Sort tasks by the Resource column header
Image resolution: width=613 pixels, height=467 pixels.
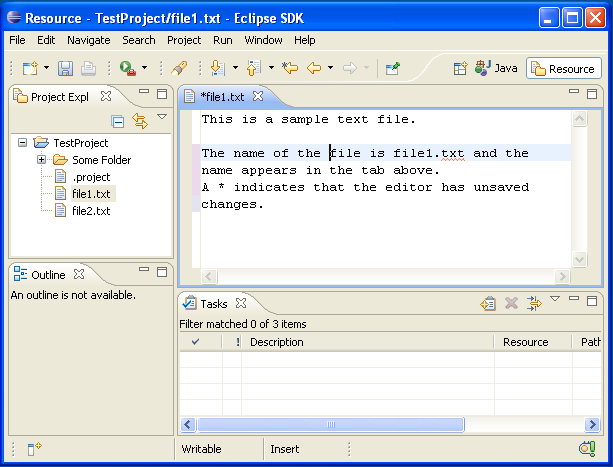pyautogui.click(x=533, y=342)
